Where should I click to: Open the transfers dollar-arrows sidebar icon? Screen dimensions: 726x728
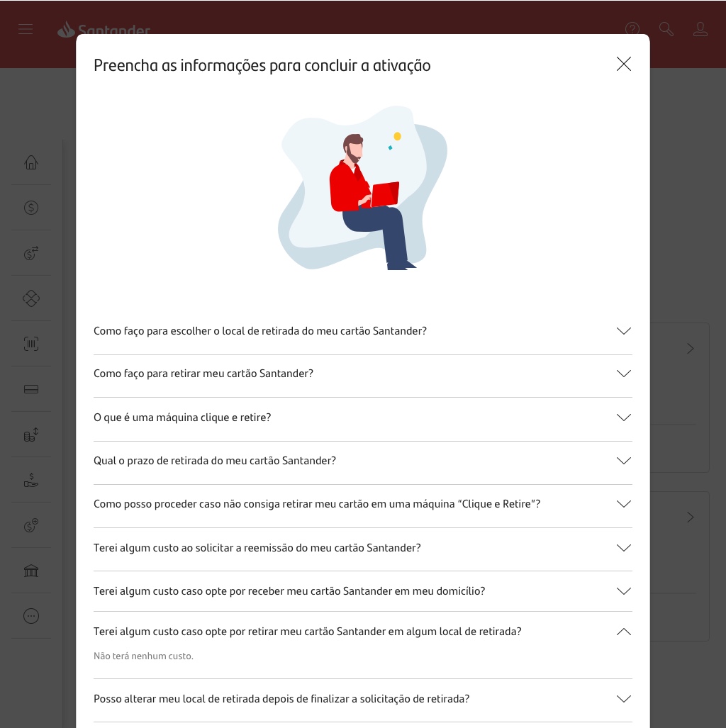(x=31, y=253)
